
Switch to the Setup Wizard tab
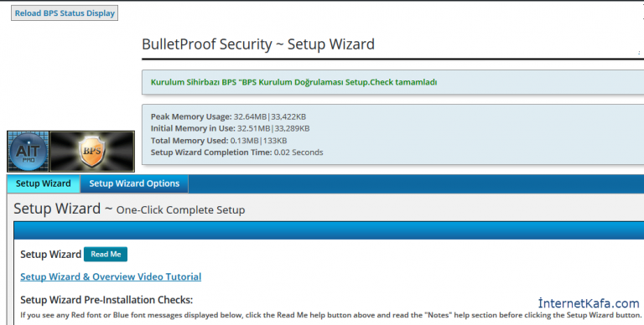pyautogui.click(x=43, y=183)
